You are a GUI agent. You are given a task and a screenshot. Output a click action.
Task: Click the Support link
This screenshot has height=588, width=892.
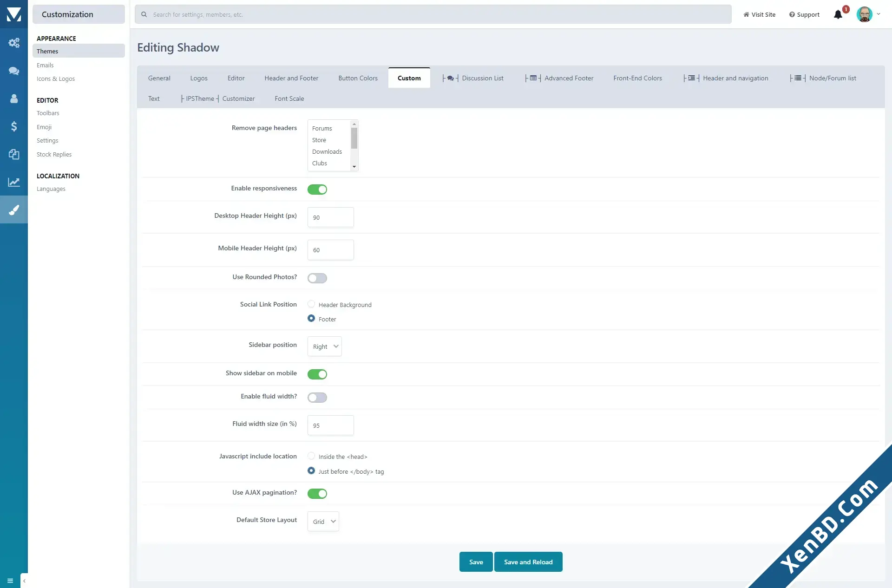804,14
